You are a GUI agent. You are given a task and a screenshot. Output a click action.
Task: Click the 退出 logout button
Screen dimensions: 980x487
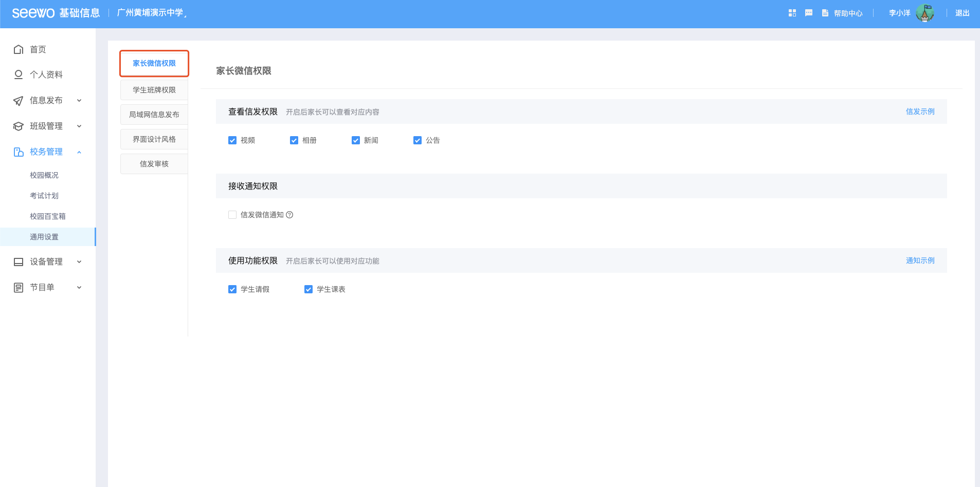(962, 13)
